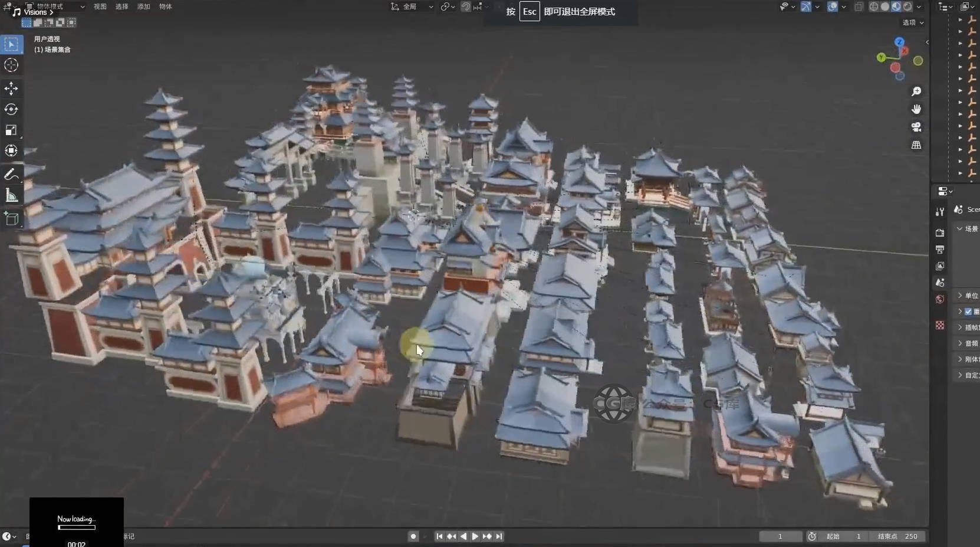980x547 pixels.
Task: Toggle X-ray display mode
Action: 859,6
